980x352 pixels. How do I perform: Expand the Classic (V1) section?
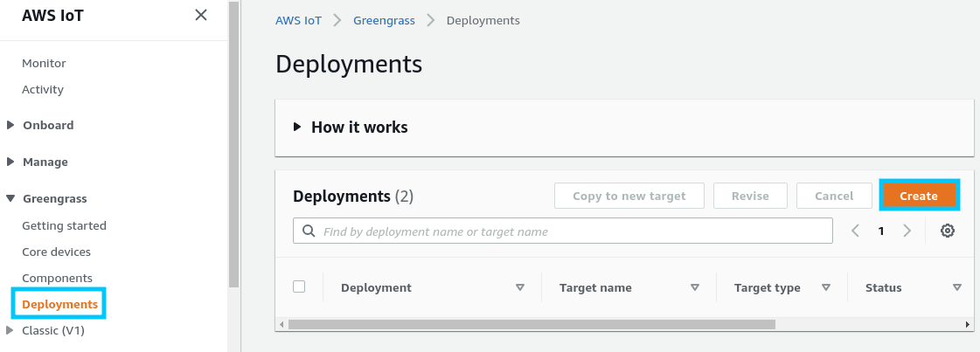pos(10,330)
